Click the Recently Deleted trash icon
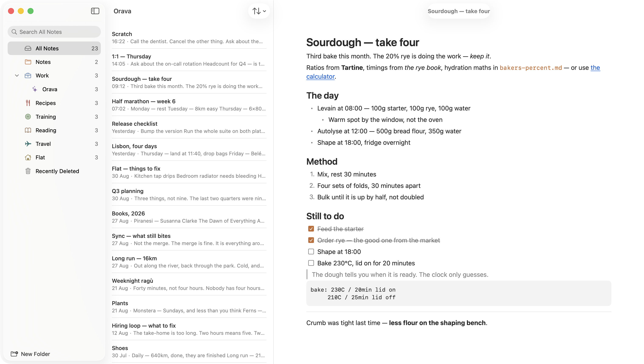The width and height of the screenshot is (644, 364). 28,171
